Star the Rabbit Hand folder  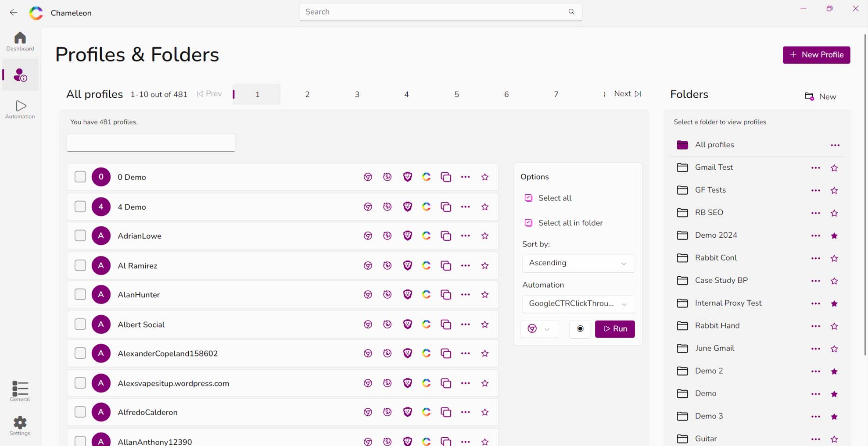click(834, 326)
